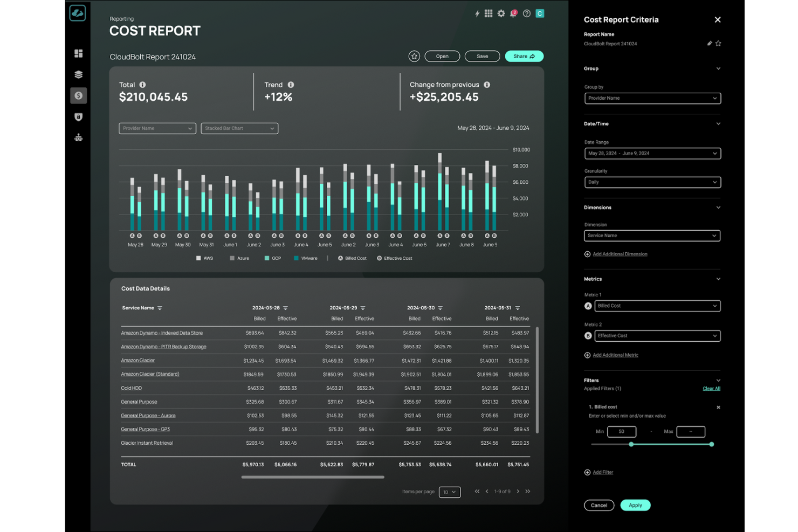The width and height of the screenshot is (798, 532).
Task: Open the user avatar C icon
Action: [x=540, y=13]
